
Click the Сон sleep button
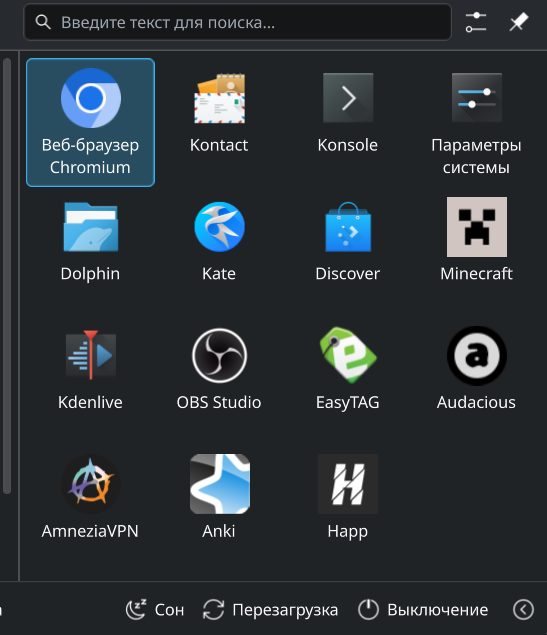(x=155, y=609)
